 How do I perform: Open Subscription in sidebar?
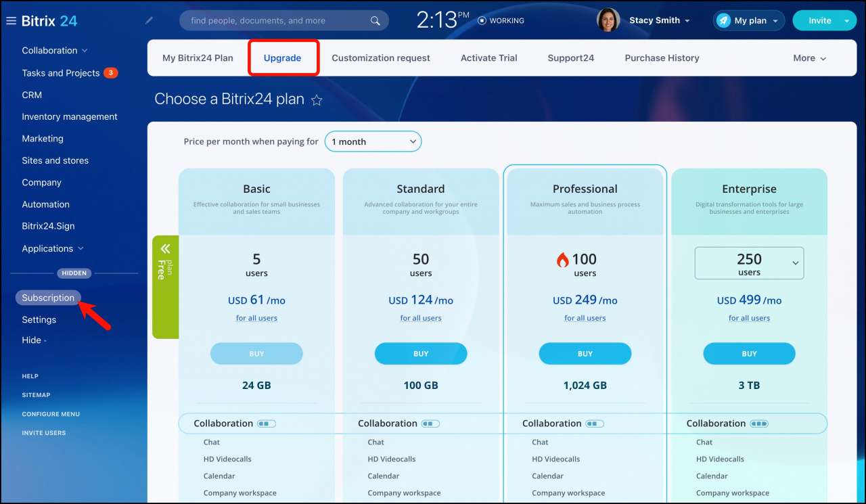point(48,298)
